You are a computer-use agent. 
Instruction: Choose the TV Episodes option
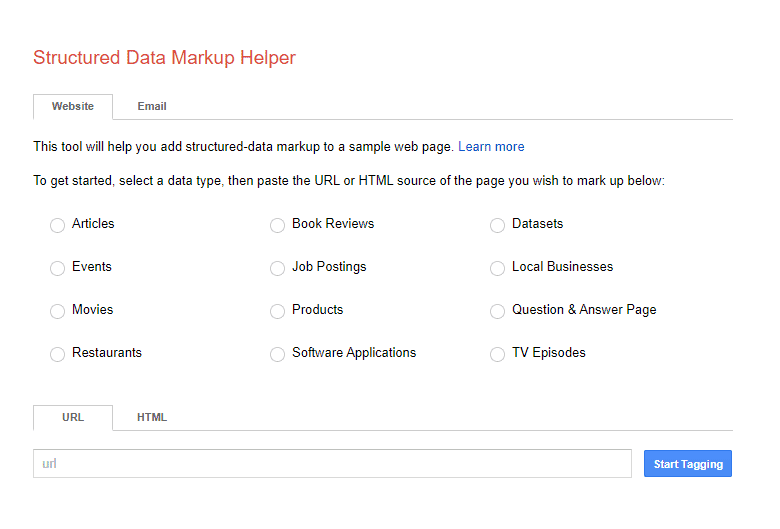coord(497,354)
